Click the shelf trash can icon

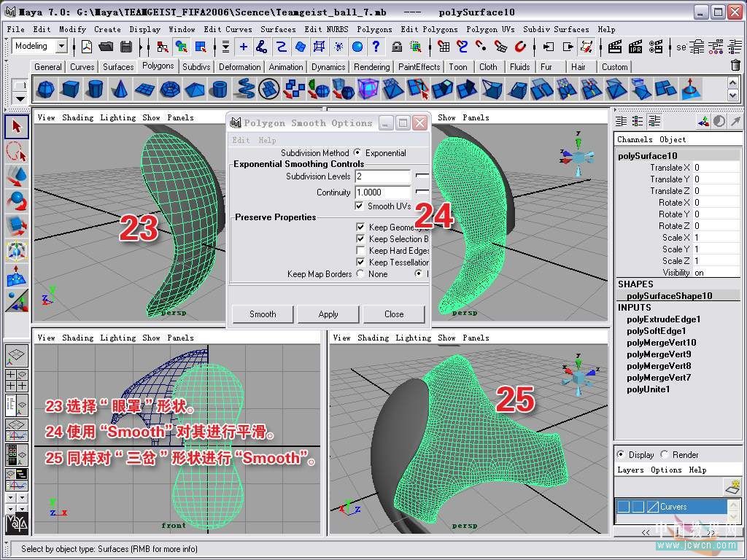coord(735,66)
